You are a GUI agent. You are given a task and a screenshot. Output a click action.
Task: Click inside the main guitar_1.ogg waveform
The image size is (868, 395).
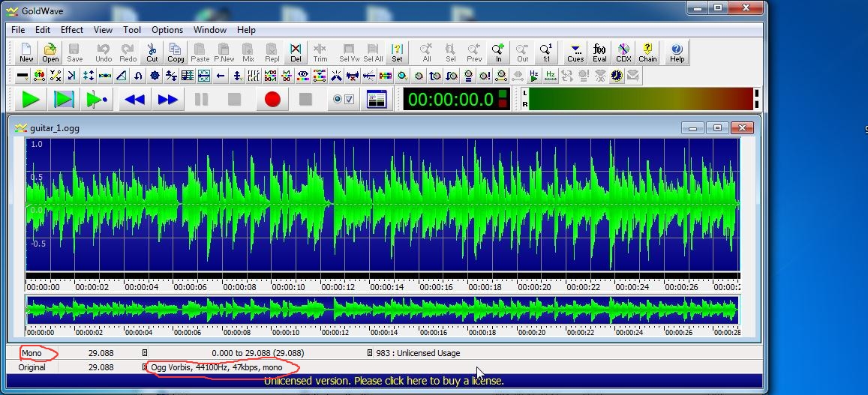383,204
